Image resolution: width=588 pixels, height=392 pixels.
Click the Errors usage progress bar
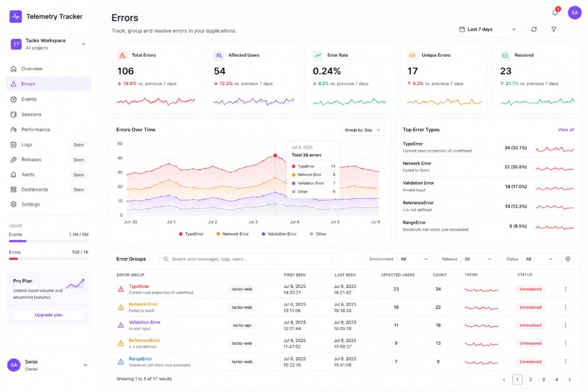pyautogui.click(x=49, y=259)
